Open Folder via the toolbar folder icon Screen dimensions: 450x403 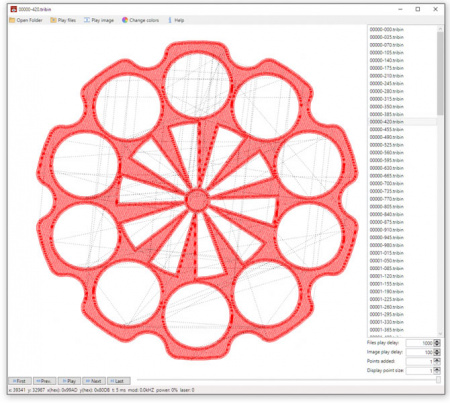pyautogui.click(x=12, y=20)
